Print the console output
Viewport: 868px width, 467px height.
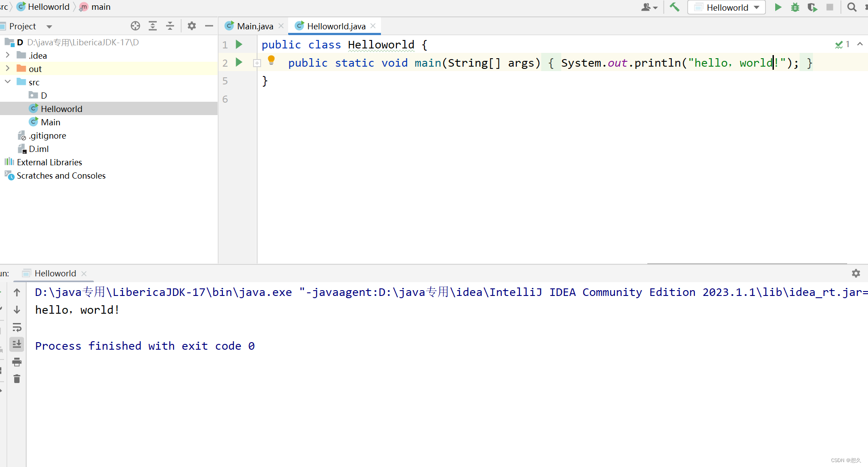[x=17, y=362]
